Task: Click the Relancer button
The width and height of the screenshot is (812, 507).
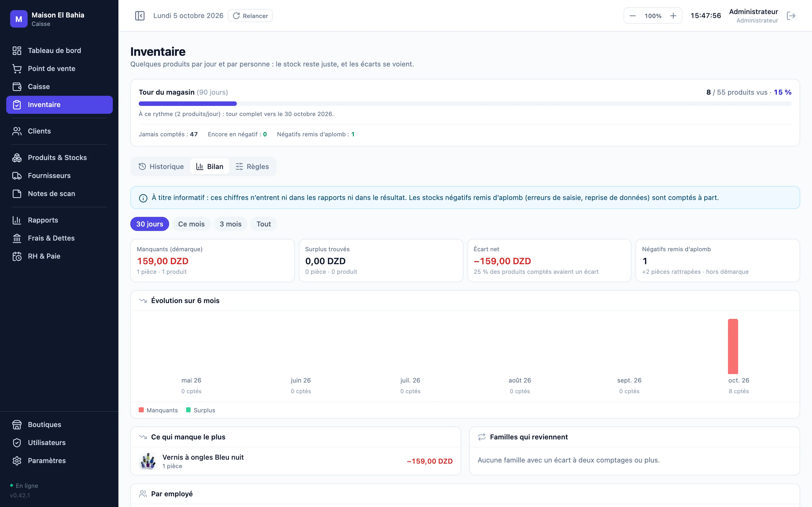Action: point(250,16)
